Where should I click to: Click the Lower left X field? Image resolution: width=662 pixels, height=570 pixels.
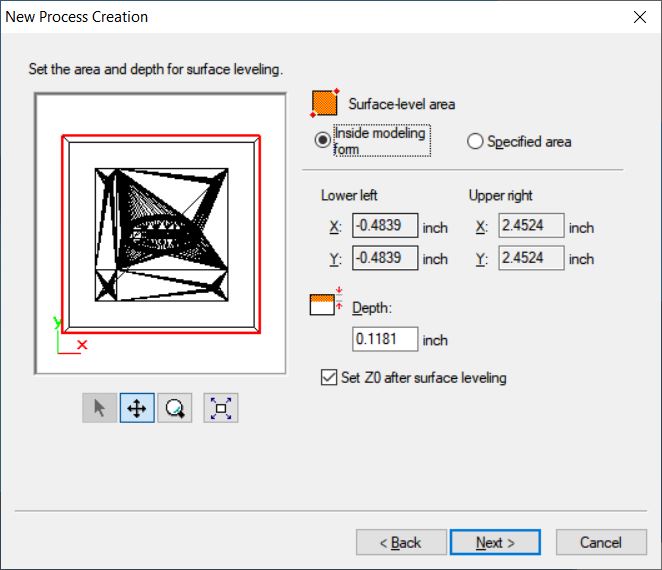(x=385, y=225)
